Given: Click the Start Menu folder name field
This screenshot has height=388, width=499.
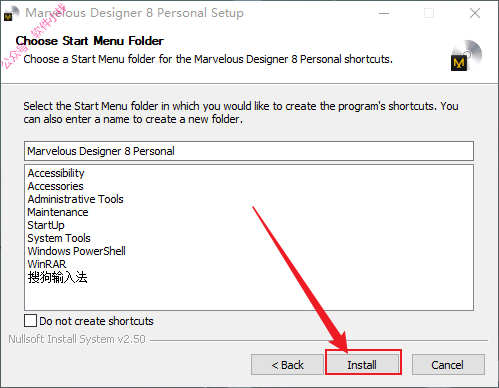Looking at the screenshot, I should [249, 151].
